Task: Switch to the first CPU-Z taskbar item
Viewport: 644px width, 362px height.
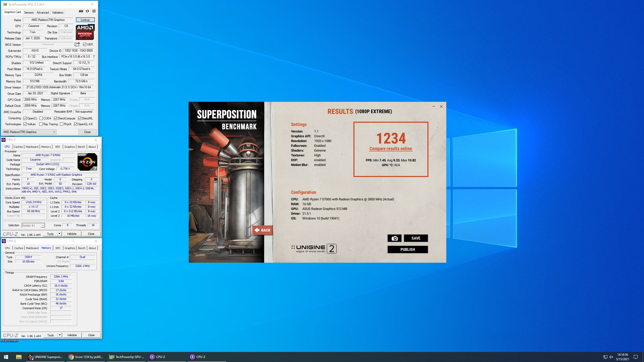Action: (x=167, y=357)
